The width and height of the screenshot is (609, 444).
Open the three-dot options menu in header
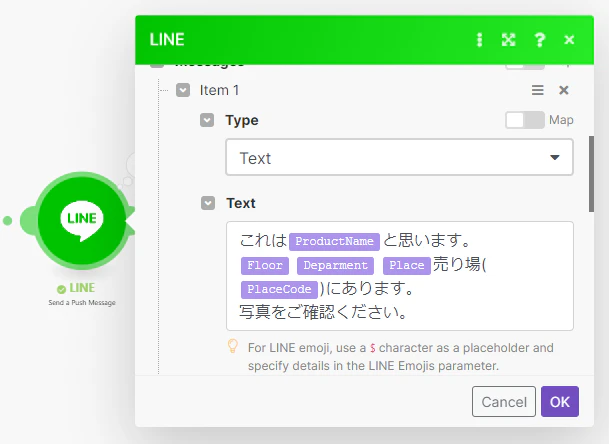click(480, 40)
